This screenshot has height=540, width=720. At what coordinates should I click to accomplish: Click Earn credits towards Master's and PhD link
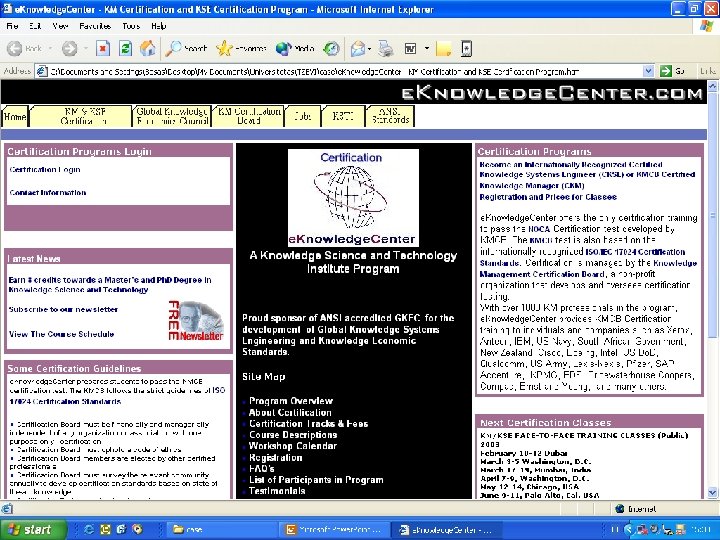110,285
